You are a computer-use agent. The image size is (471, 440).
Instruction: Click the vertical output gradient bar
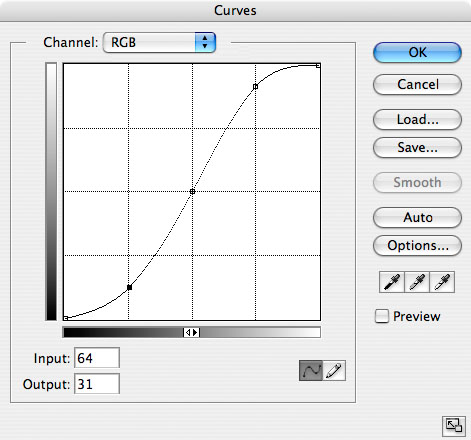point(51,192)
